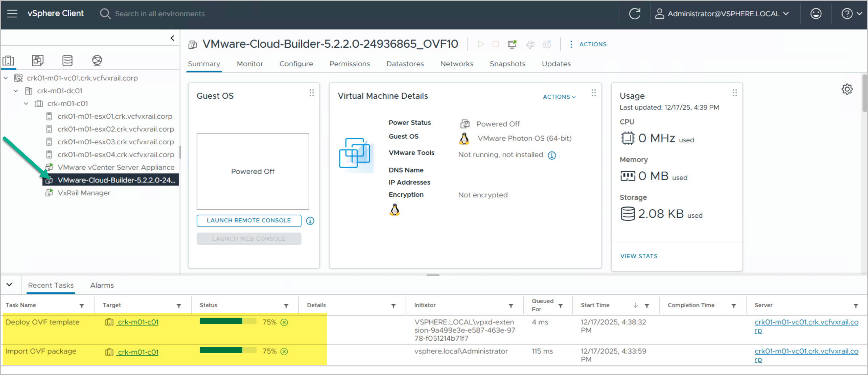Click the Search in all environments field

[x=160, y=14]
